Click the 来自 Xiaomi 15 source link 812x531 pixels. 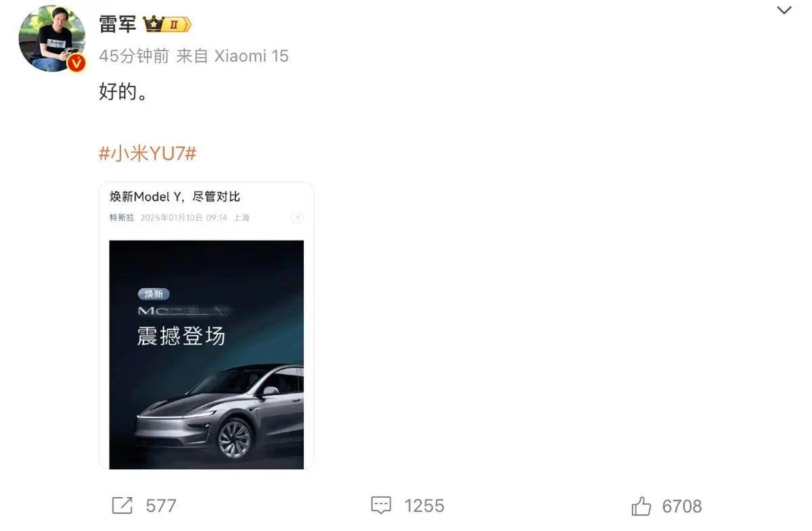232,55
